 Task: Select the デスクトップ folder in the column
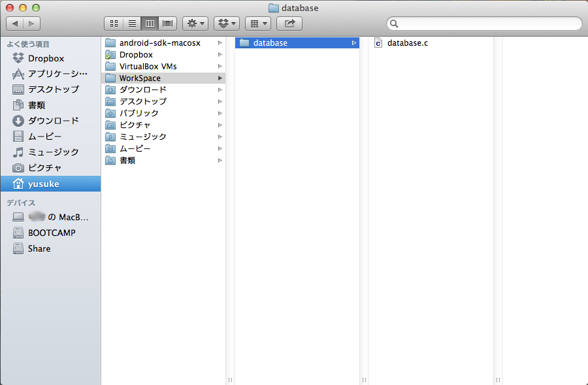coord(163,101)
